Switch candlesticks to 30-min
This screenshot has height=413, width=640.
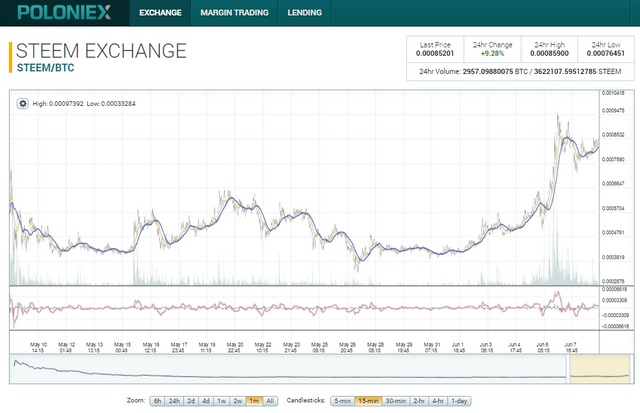[x=396, y=401]
